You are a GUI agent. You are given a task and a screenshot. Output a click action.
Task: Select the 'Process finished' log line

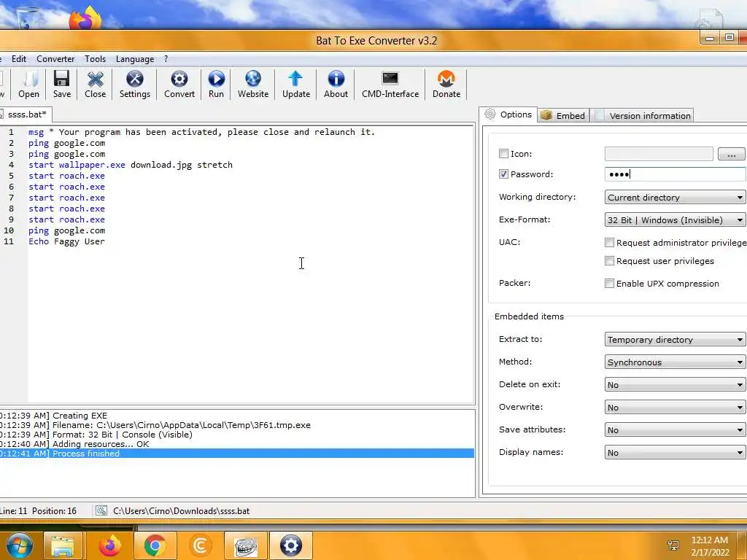237,454
